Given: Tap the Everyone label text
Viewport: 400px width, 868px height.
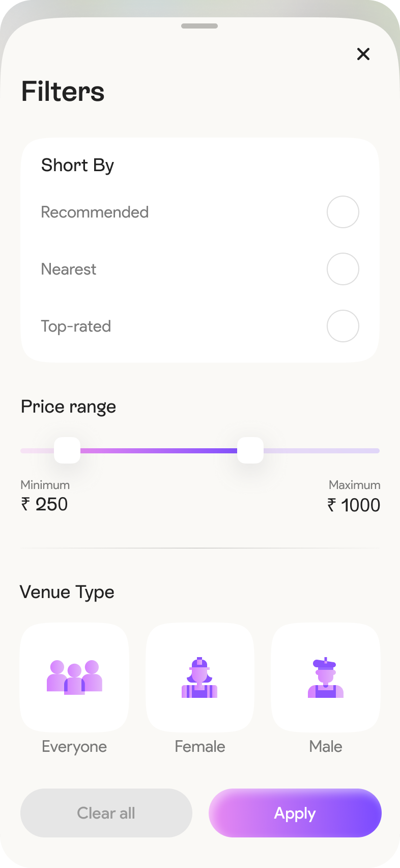Looking at the screenshot, I should tap(74, 747).
